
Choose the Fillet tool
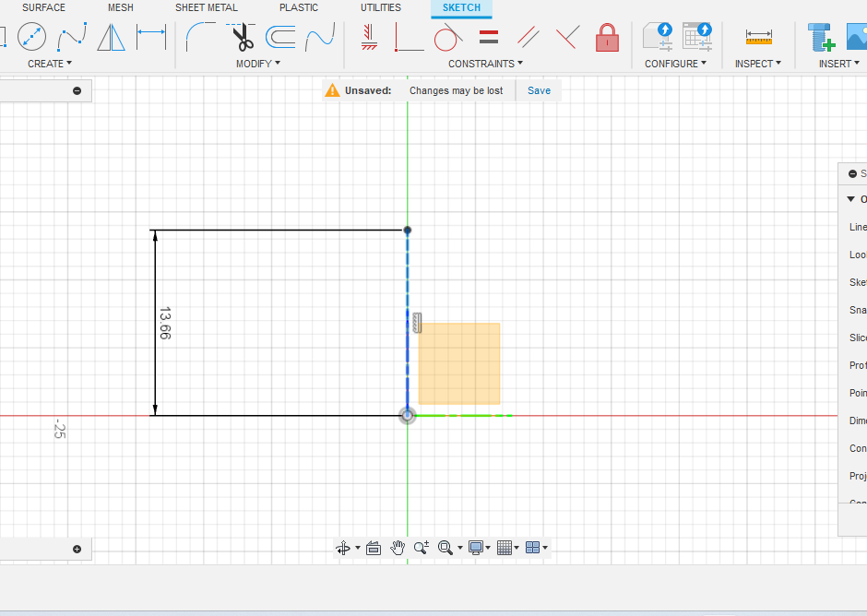200,37
